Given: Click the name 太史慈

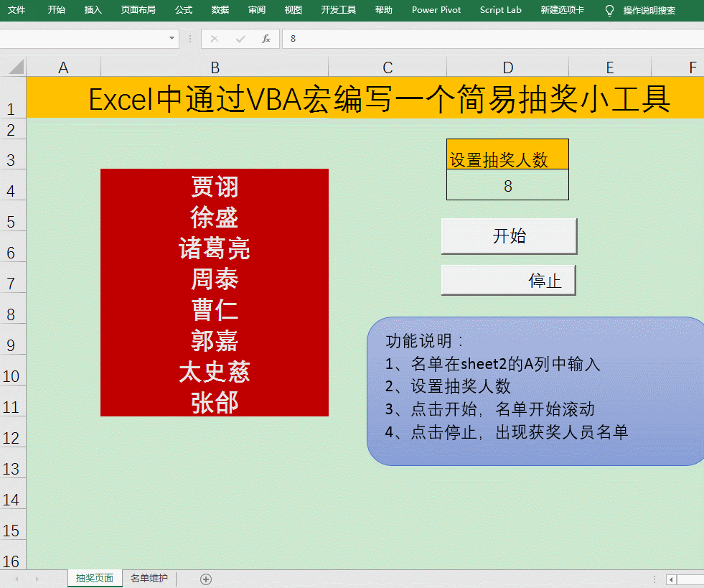Looking at the screenshot, I should point(215,372).
